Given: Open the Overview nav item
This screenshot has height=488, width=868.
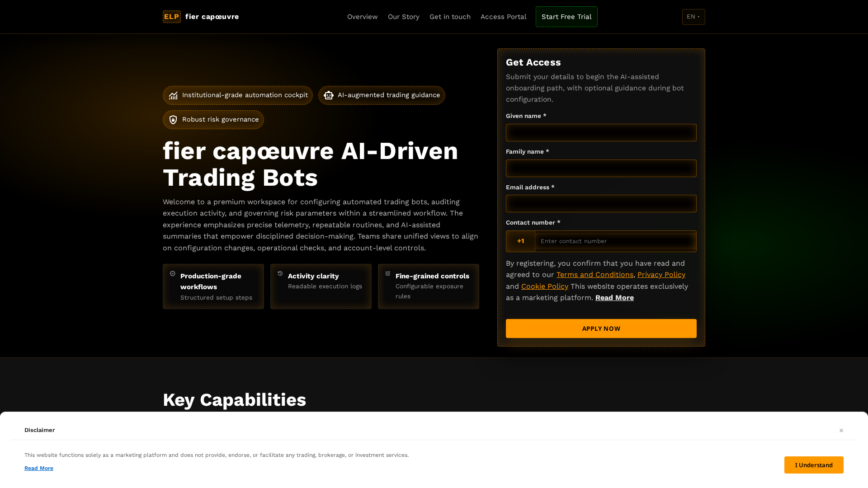Looking at the screenshot, I should (x=363, y=17).
